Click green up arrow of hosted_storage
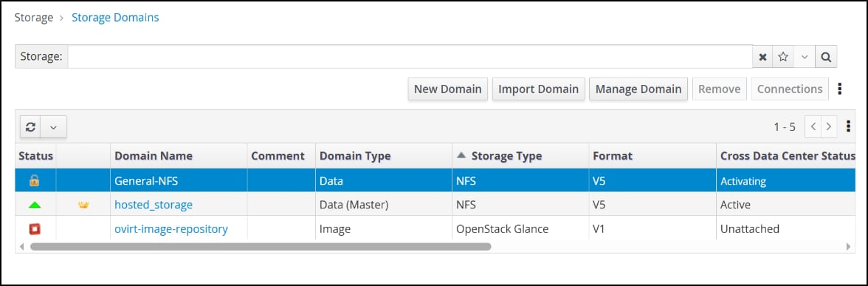This screenshot has height=286, width=868. [34, 205]
